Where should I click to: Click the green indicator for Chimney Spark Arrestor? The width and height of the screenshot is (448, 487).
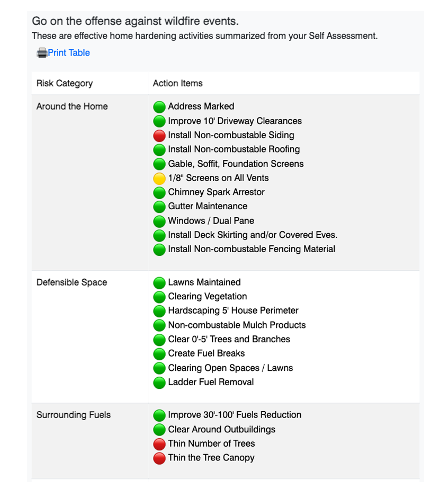coord(159,192)
